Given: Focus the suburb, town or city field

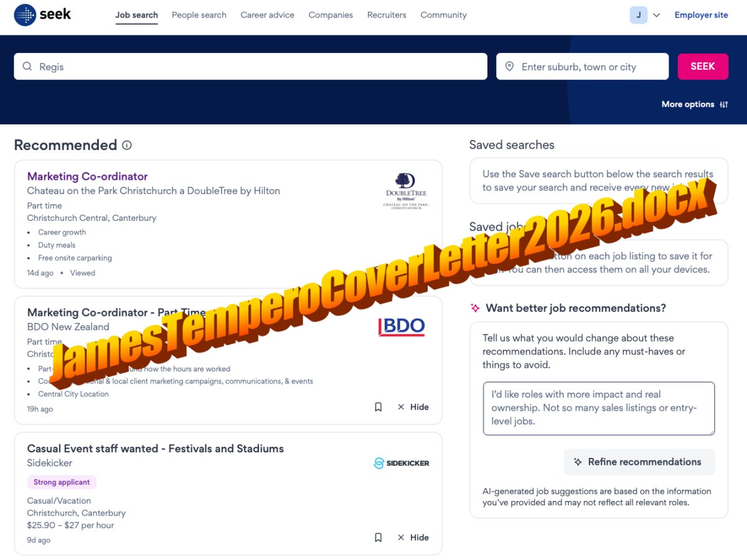Looking at the screenshot, I should 583,67.
